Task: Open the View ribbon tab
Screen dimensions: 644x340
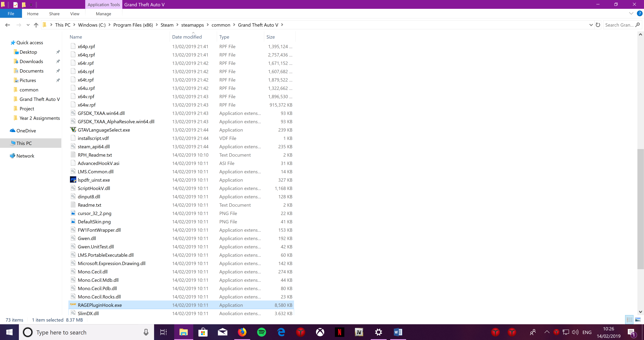Action: point(75,14)
